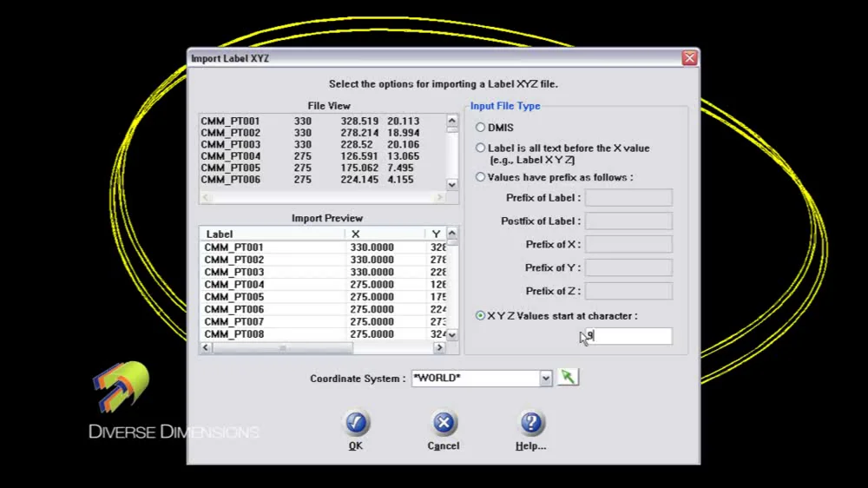868x488 pixels.
Task: Click the OK checkmark icon
Action: (x=355, y=423)
